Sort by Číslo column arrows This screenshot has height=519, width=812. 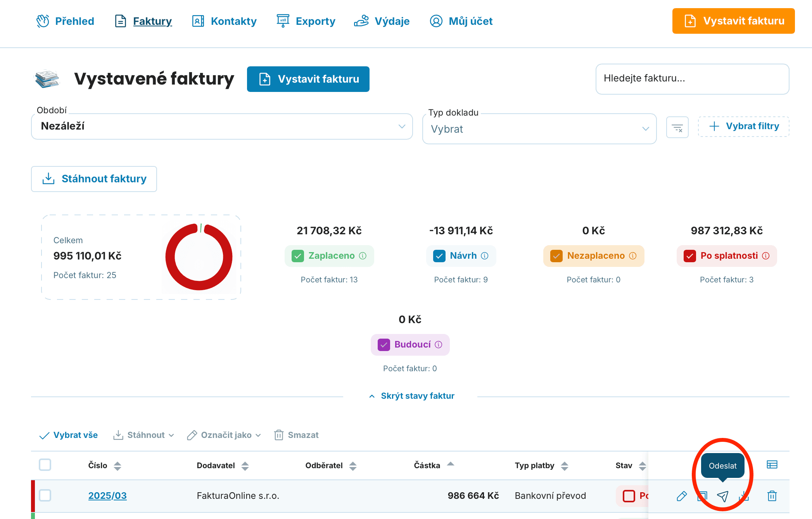(x=117, y=466)
